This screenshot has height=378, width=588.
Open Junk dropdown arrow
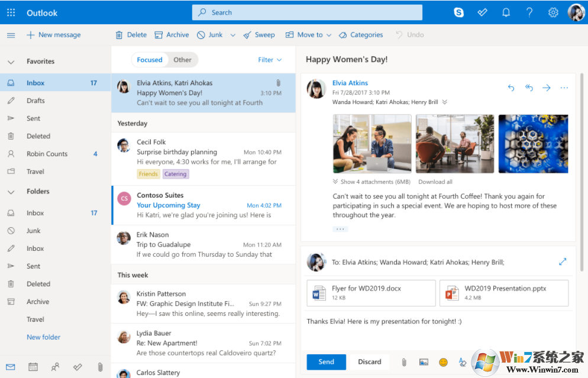click(233, 35)
